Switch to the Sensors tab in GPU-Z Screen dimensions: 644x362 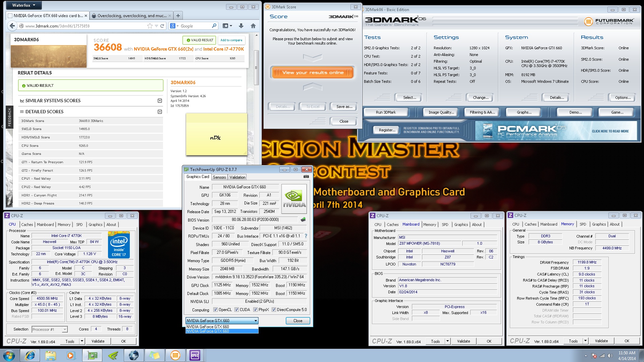(219, 177)
